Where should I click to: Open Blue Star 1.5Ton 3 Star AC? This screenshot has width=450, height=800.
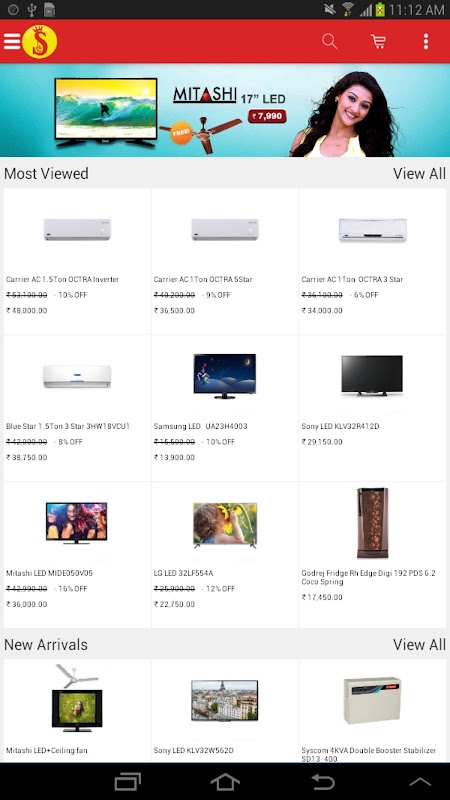coord(77,408)
